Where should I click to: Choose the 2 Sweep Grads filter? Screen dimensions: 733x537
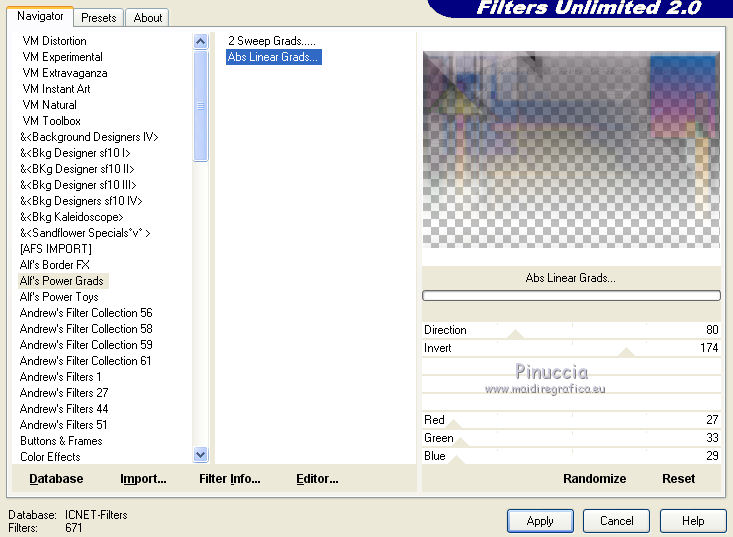(x=272, y=41)
